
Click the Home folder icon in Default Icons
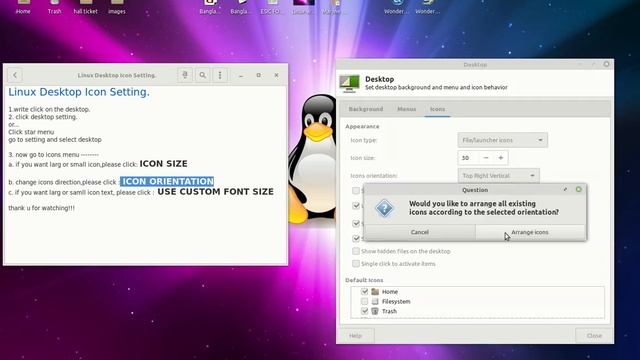[375, 291]
